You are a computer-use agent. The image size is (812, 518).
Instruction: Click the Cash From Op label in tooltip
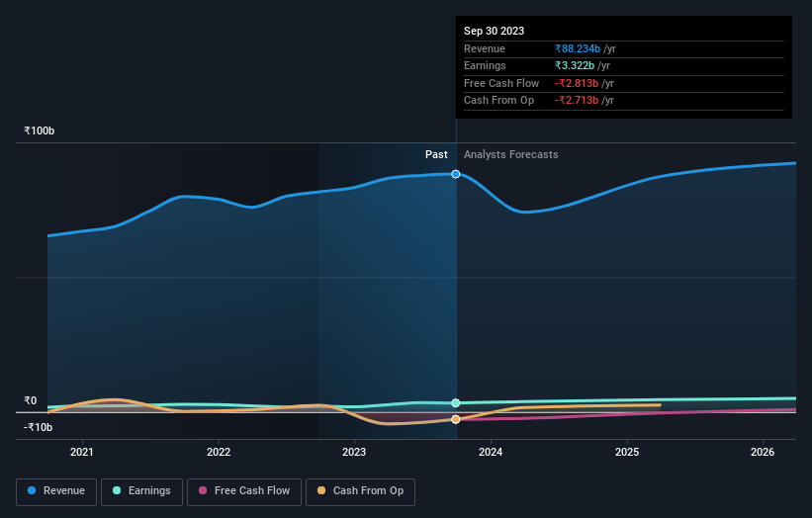coord(498,101)
